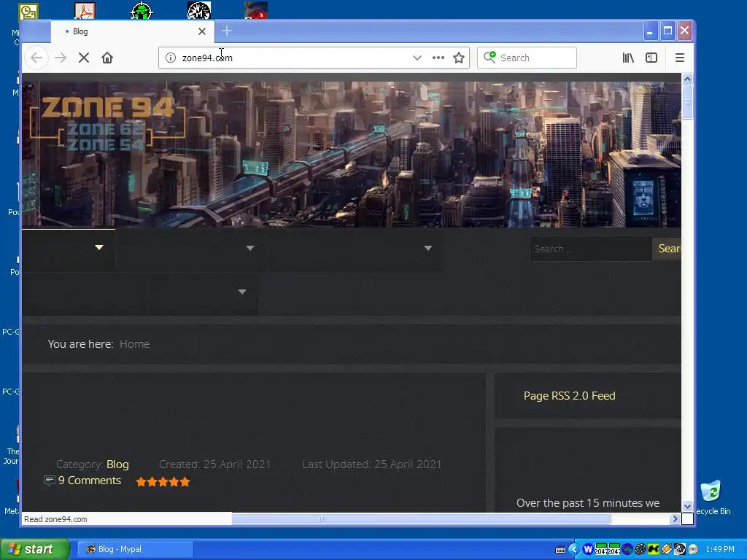The height and width of the screenshot is (560, 747).
Task: Click the Winamp lightning bolt tray icon
Action: pyautogui.click(x=667, y=550)
